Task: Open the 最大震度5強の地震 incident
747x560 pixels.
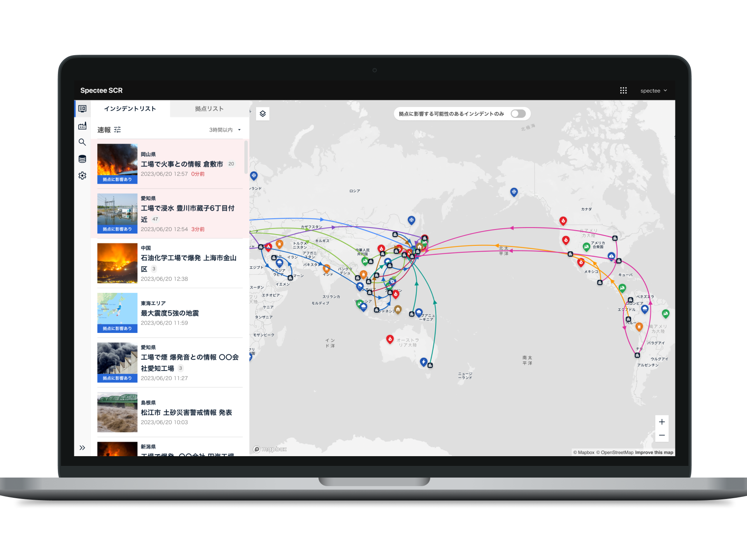Action: click(x=170, y=313)
